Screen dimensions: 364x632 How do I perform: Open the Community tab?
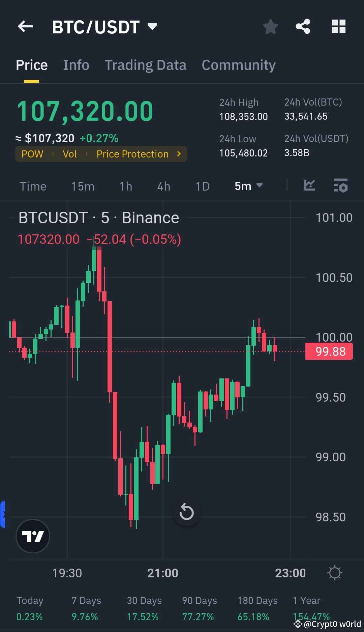[238, 65]
